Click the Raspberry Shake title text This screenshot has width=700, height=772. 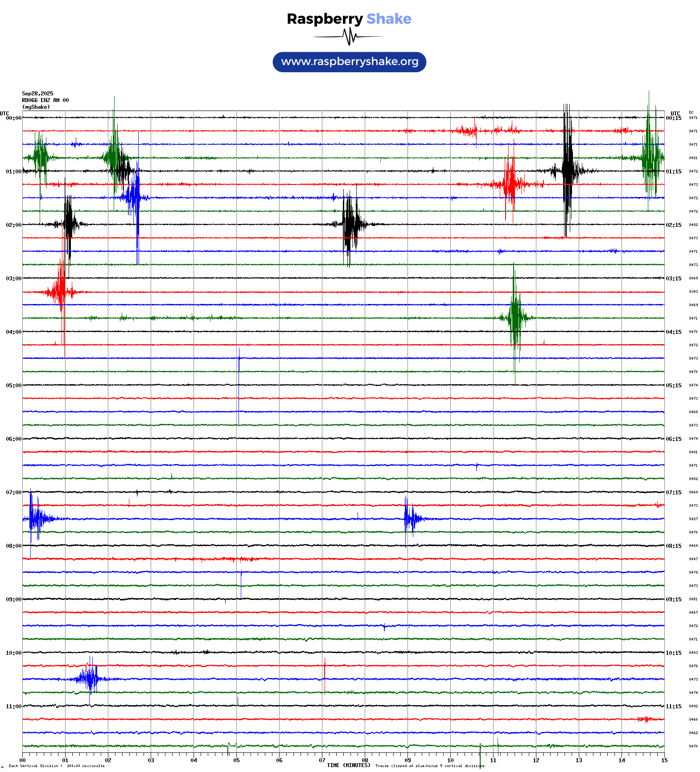349,19
